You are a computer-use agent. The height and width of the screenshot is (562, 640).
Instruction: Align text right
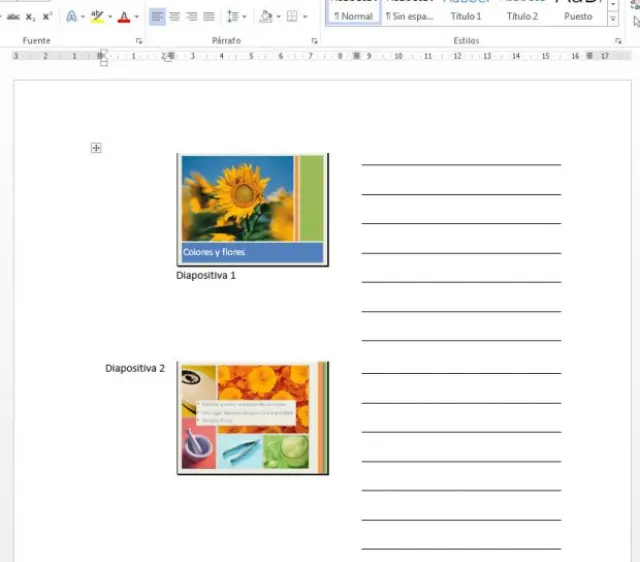coord(191,17)
